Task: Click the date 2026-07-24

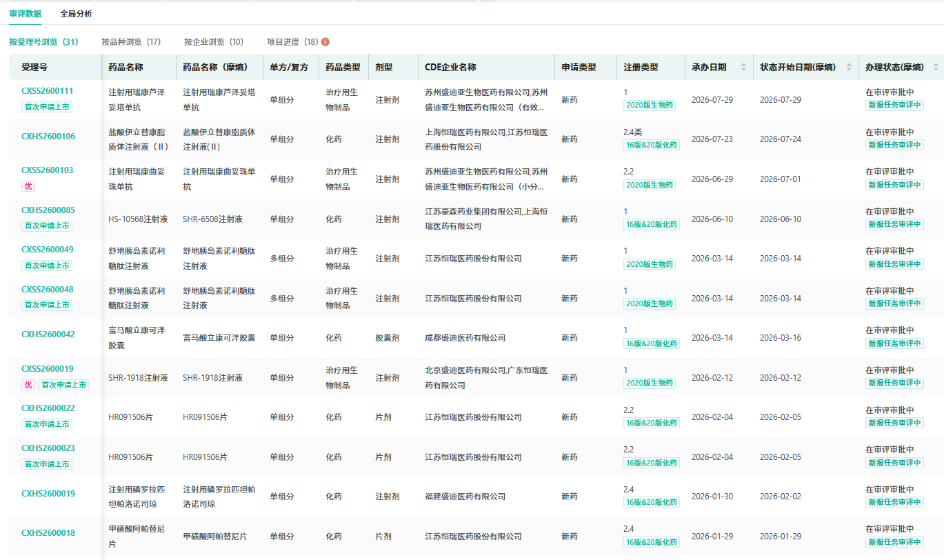Action: pyautogui.click(x=781, y=139)
